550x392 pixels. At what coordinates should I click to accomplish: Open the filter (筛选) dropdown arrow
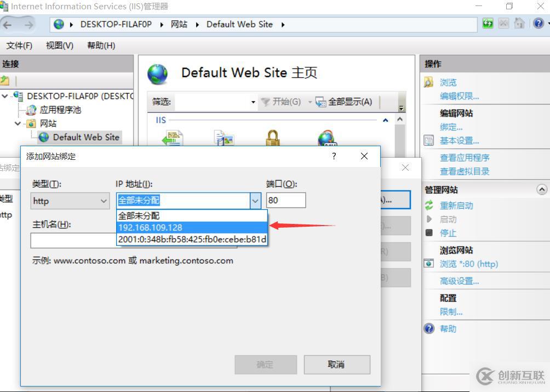point(253,102)
